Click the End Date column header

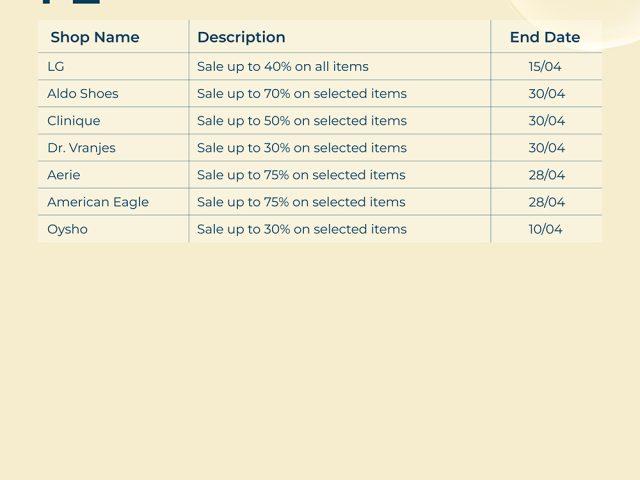pyautogui.click(x=545, y=37)
